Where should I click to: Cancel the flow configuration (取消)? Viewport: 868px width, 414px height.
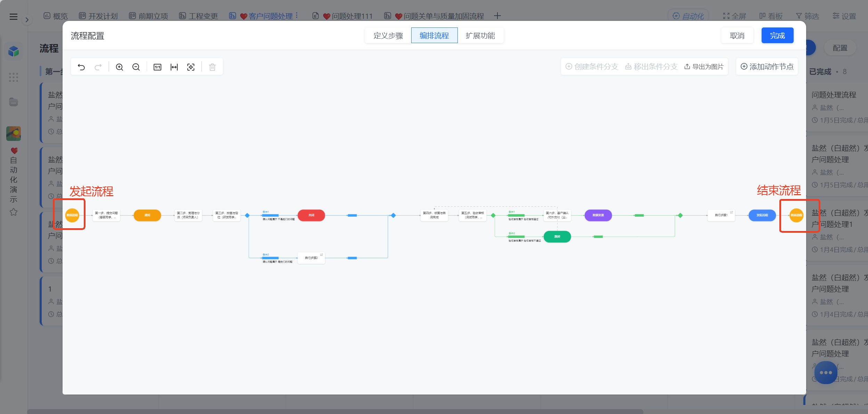[737, 35]
